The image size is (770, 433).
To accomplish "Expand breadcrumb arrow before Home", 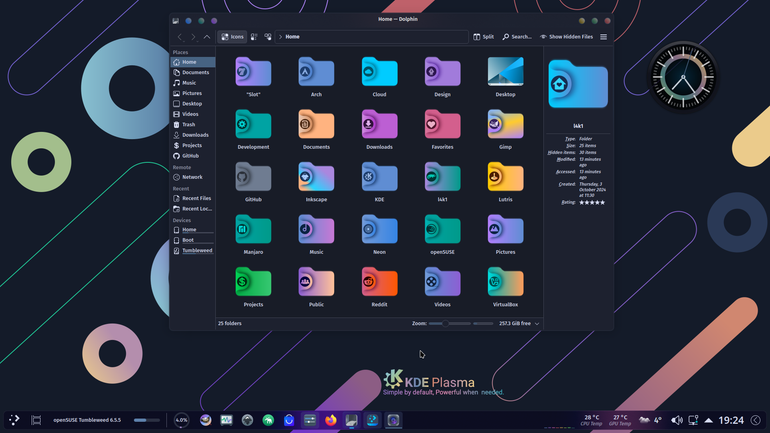I will pos(280,37).
